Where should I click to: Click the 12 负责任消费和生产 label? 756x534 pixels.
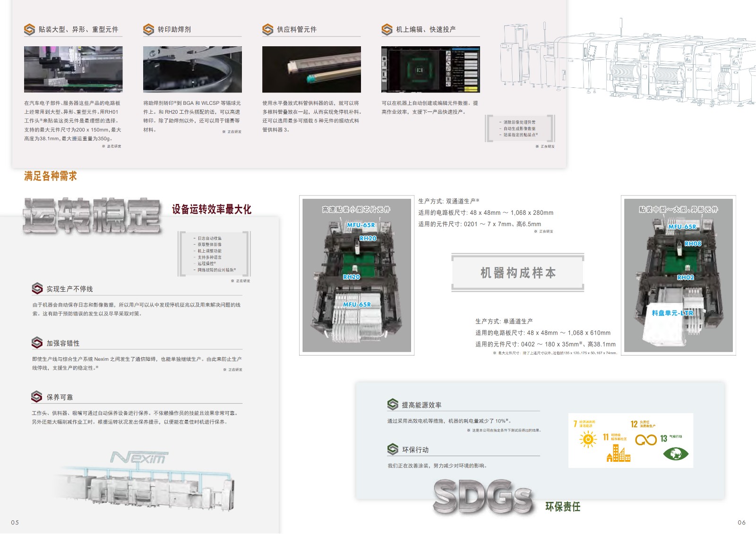click(x=643, y=424)
